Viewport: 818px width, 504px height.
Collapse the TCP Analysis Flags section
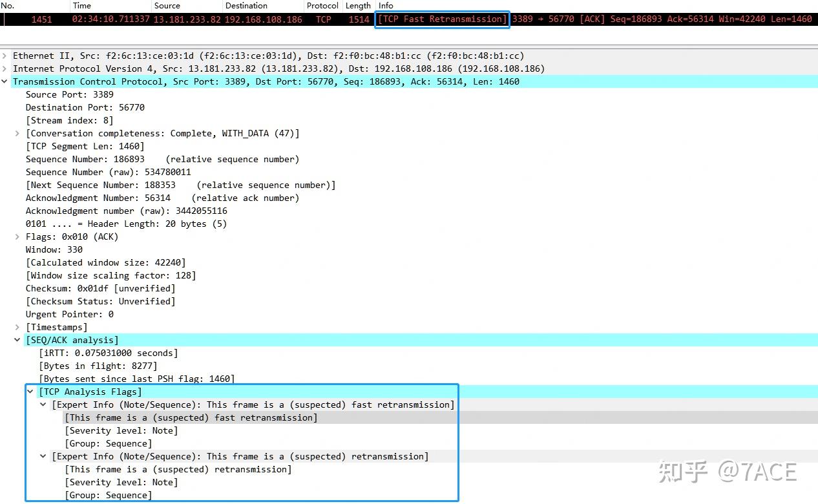[x=30, y=392]
